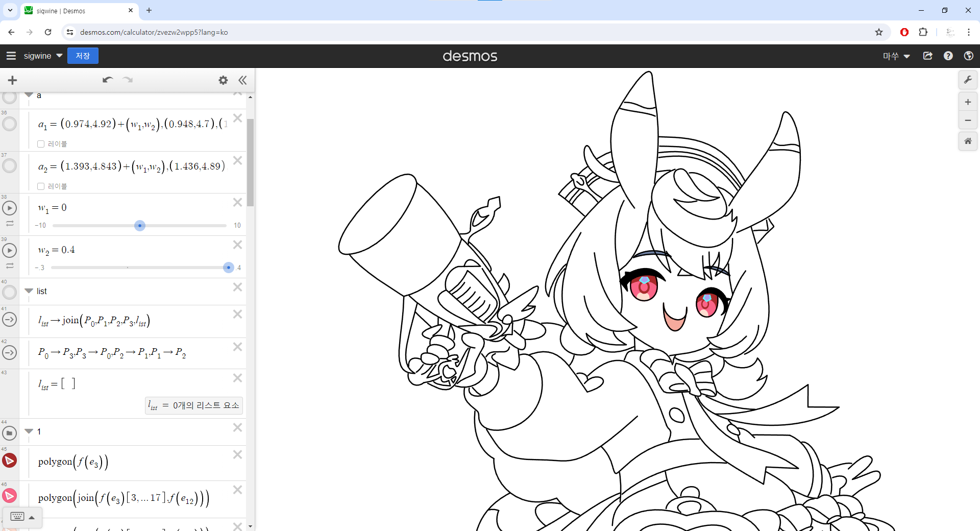Open the language globe menu
The image size is (980, 531).
click(968, 56)
